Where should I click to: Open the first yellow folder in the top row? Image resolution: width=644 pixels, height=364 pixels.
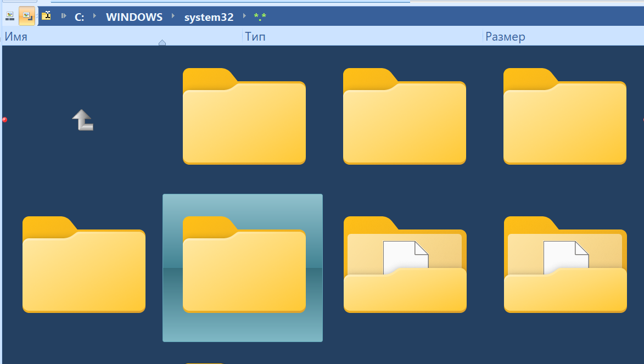[244, 116]
